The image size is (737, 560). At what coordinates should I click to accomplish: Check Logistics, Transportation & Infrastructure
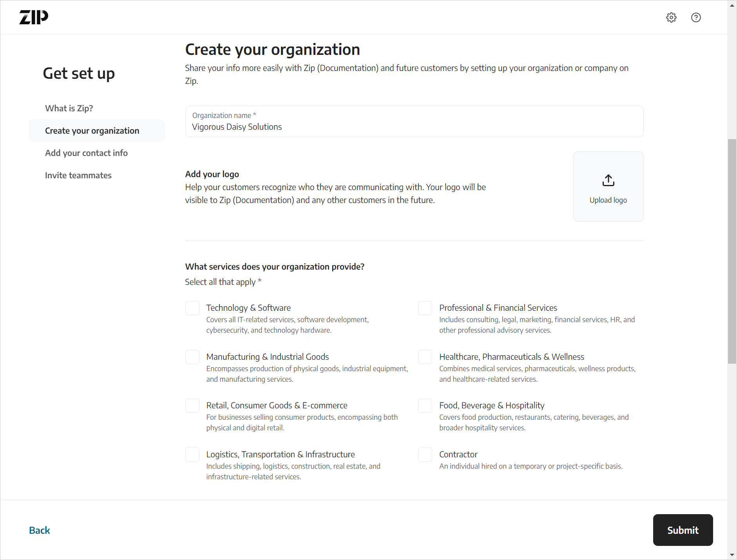tap(192, 455)
